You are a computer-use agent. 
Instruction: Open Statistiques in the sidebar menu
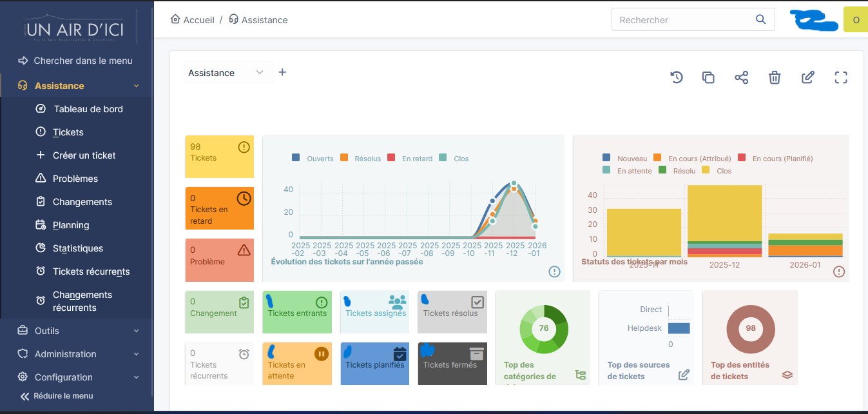(77, 248)
